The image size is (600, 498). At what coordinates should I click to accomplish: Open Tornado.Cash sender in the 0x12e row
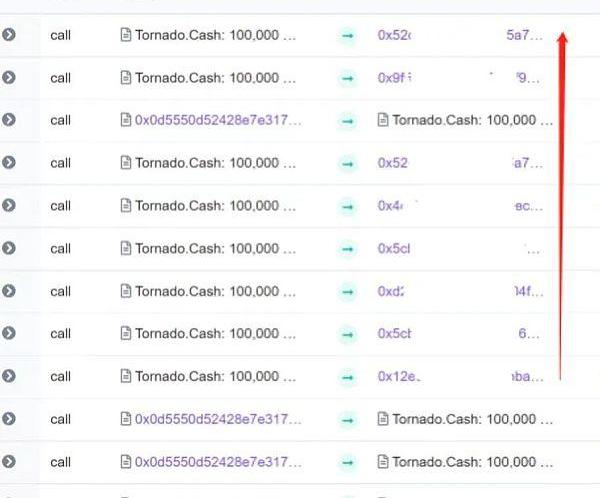tap(215, 376)
